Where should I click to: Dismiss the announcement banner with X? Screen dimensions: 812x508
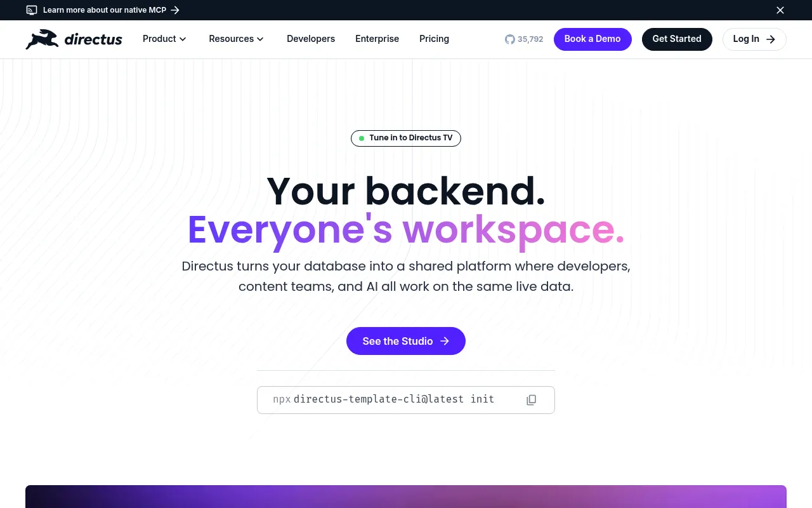pyautogui.click(x=780, y=10)
